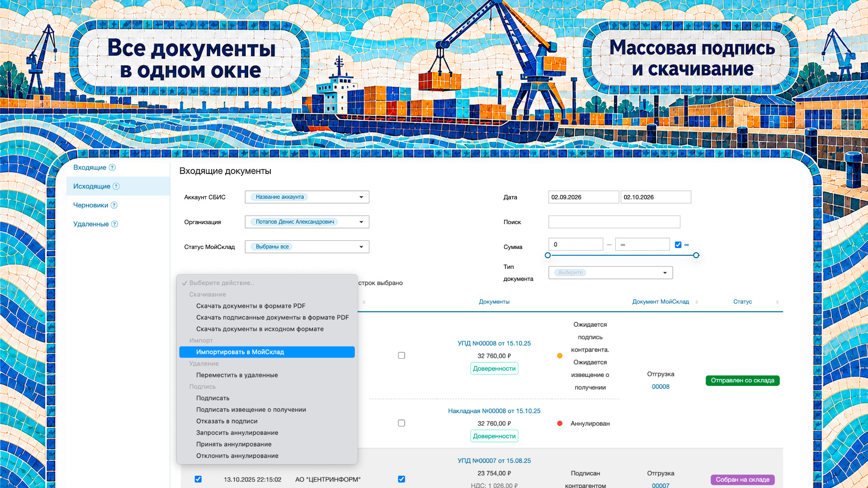The image size is (868, 488).
Task: Click Доверенности button under УПД №00008
Action: point(494,369)
